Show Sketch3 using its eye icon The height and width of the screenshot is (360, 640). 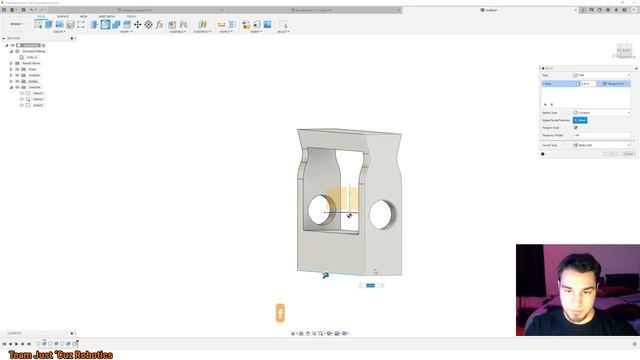click(x=22, y=105)
